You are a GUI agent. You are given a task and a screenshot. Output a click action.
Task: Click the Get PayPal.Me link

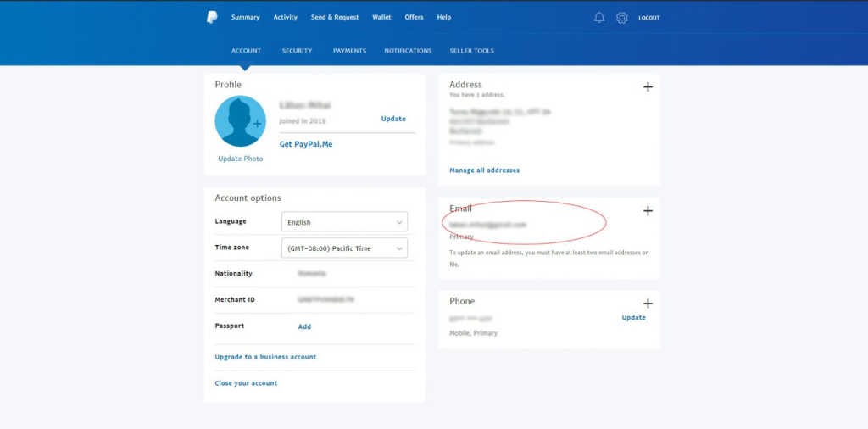tap(306, 144)
